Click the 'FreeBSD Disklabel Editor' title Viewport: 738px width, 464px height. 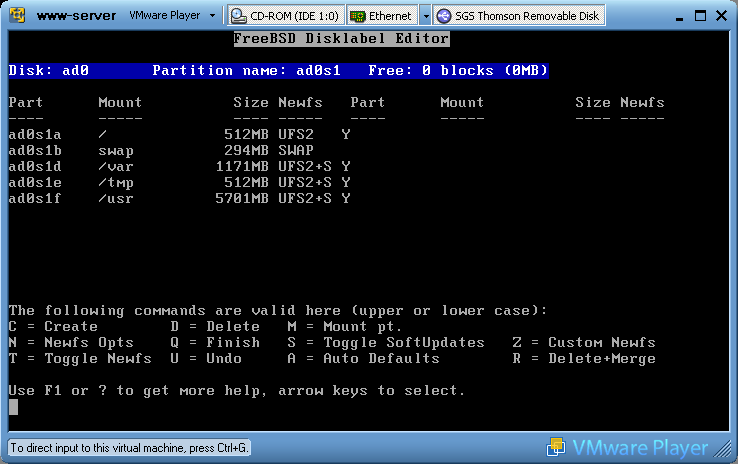tap(341, 39)
